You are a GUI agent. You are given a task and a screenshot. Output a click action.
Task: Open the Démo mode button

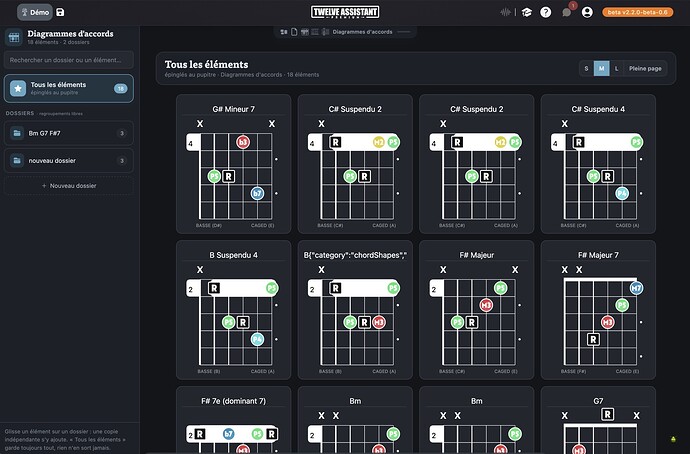click(x=35, y=12)
